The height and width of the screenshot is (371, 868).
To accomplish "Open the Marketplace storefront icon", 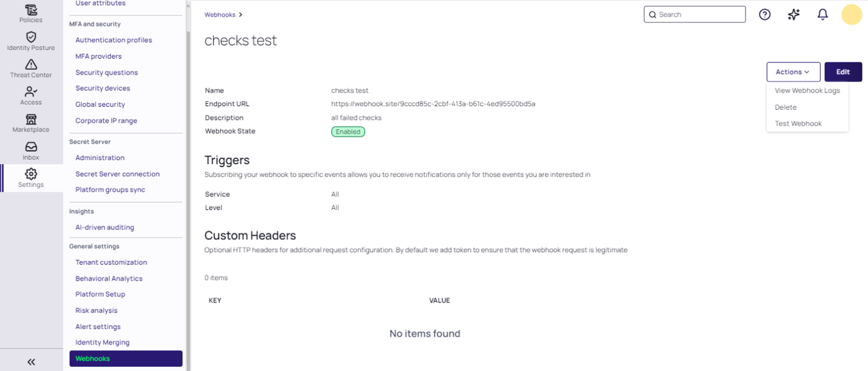I will tap(31, 120).
